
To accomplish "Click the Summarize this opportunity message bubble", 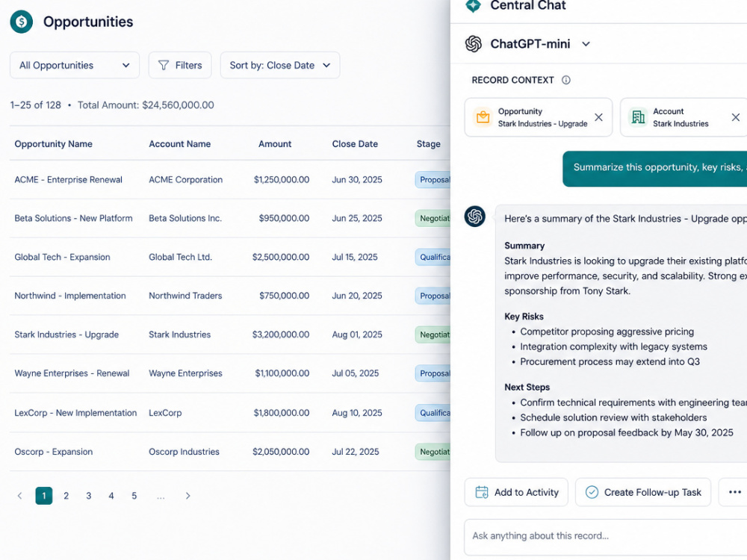I will click(x=655, y=169).
